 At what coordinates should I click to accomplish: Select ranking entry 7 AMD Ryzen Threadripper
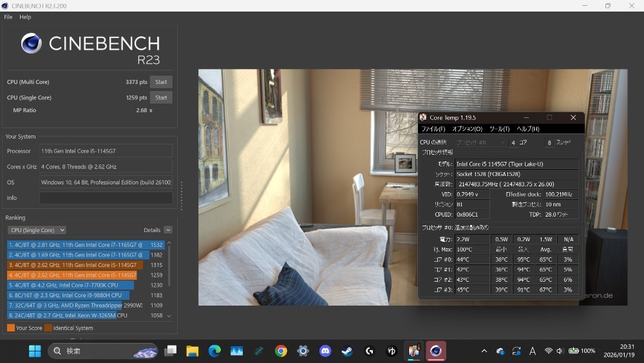click(86, 305)
